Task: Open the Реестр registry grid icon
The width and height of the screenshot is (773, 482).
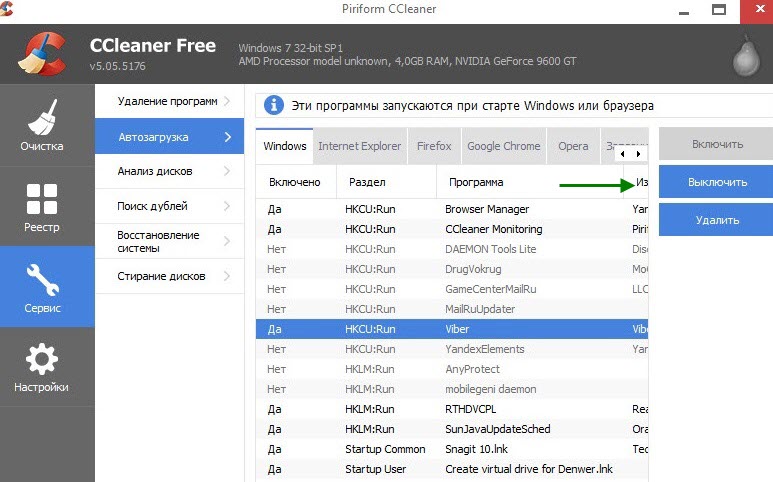Action: click(42, 198)
